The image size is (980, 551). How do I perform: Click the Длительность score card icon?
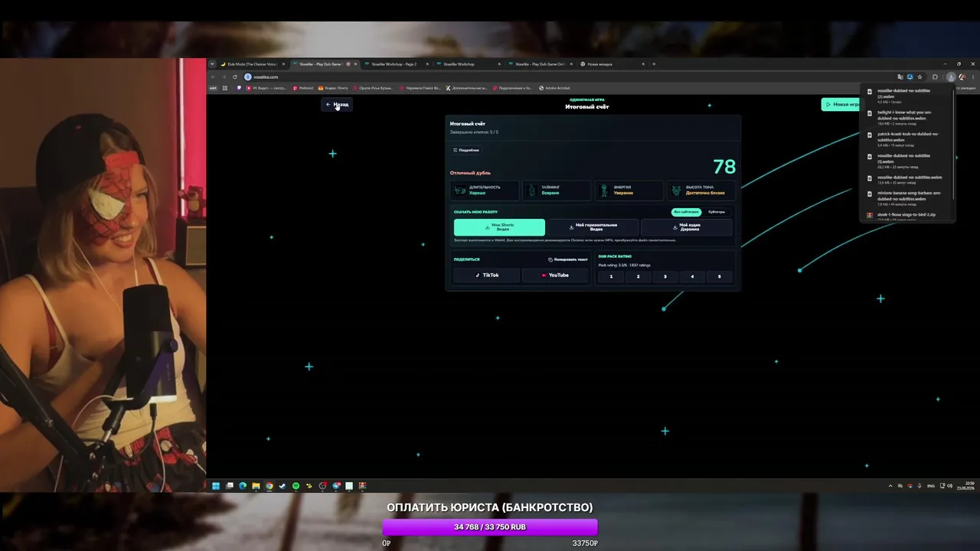[460, 190]
